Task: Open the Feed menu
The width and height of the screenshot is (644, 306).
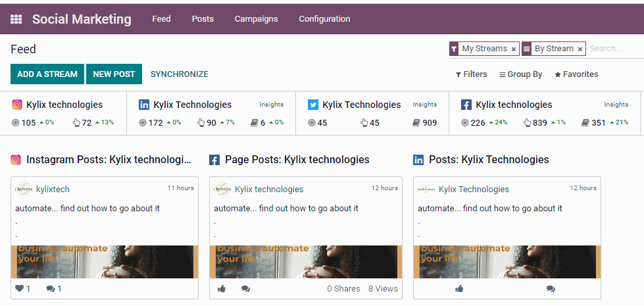Action: (161, 19)
